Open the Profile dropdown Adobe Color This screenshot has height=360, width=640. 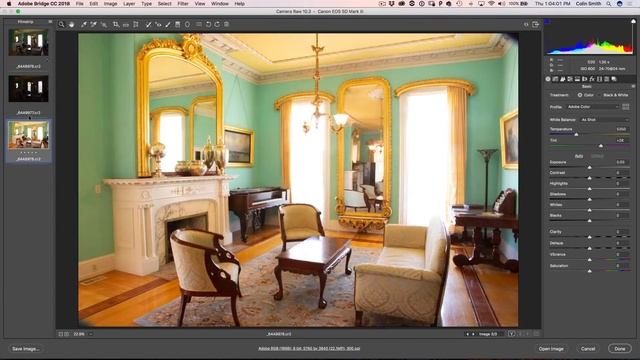pos(593,107)
